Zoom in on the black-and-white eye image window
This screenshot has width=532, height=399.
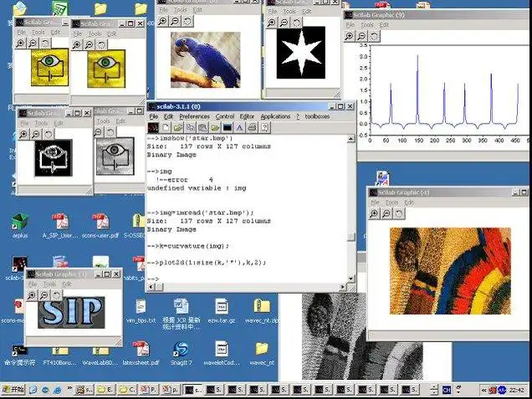point(23,135)
